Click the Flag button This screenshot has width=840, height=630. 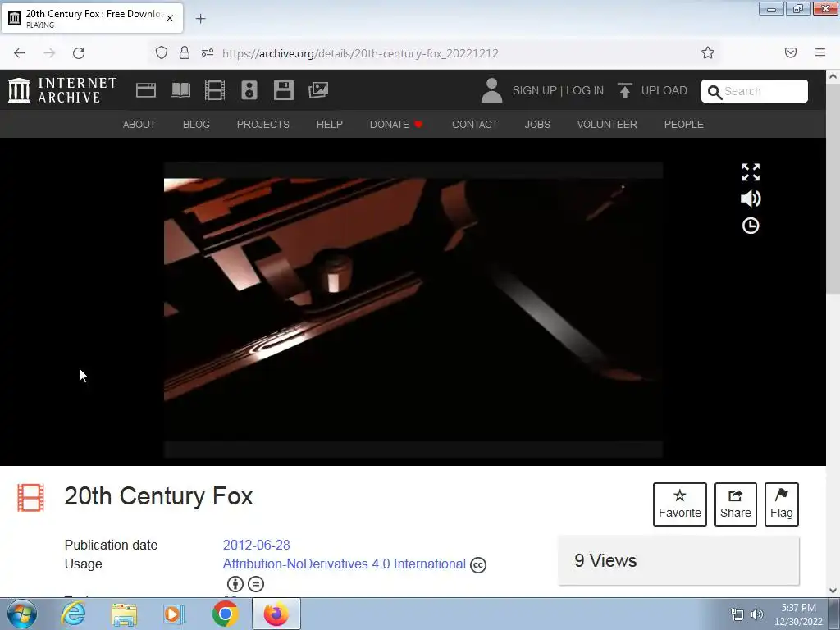782,504
